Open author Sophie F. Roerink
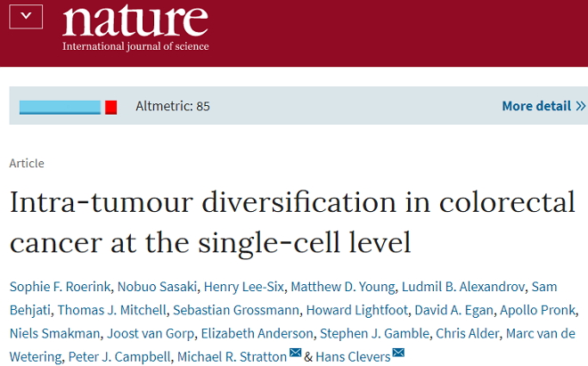The width and height of the screenshot is (588, 366). coord(60,287)
